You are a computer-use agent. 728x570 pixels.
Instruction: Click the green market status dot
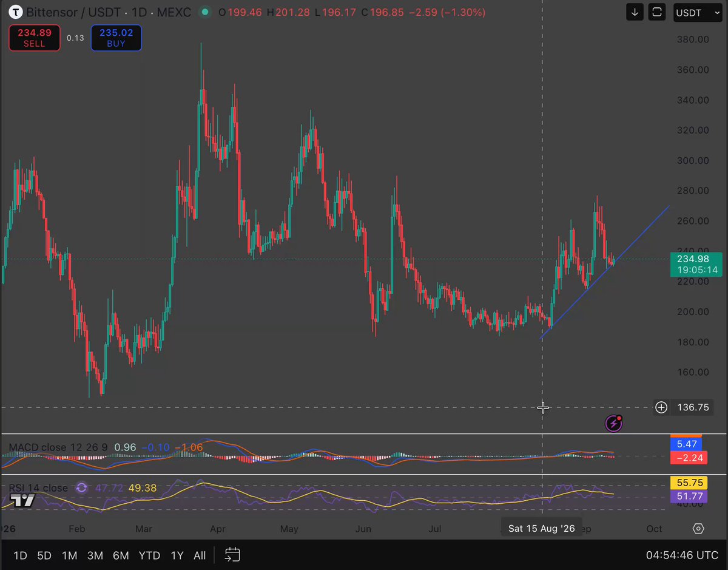tap(205, 12)
